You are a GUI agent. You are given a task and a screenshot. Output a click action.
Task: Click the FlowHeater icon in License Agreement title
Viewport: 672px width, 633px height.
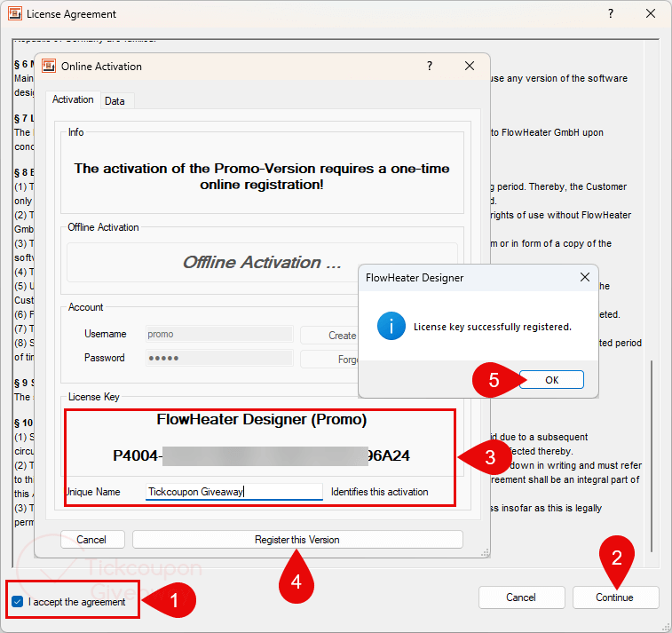pyautogui.click(x=15, y=13)
